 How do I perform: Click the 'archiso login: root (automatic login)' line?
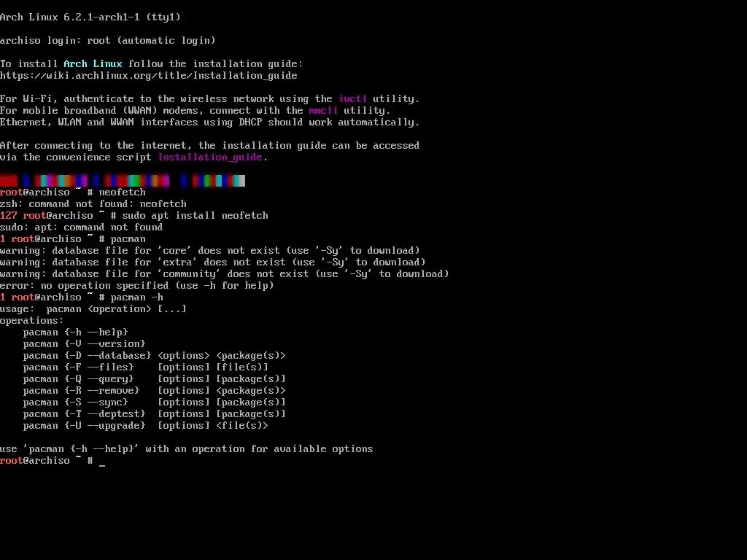[x=108, y=41]
